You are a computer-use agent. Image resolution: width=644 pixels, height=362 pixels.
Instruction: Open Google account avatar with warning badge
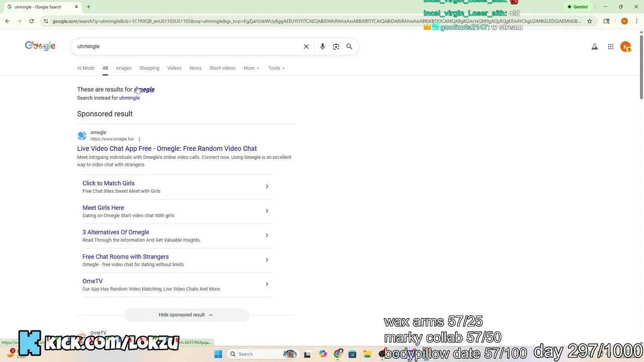pyautogui.click(x=626, y=47)
